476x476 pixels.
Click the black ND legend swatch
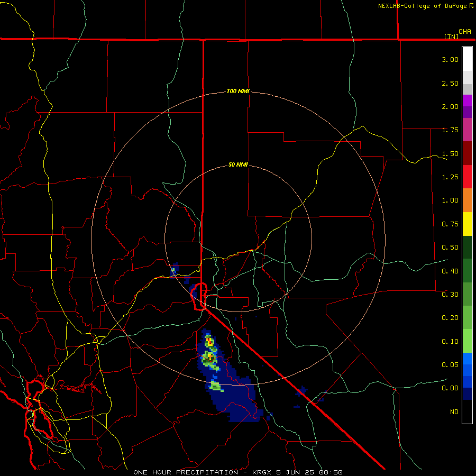[467, 411]
